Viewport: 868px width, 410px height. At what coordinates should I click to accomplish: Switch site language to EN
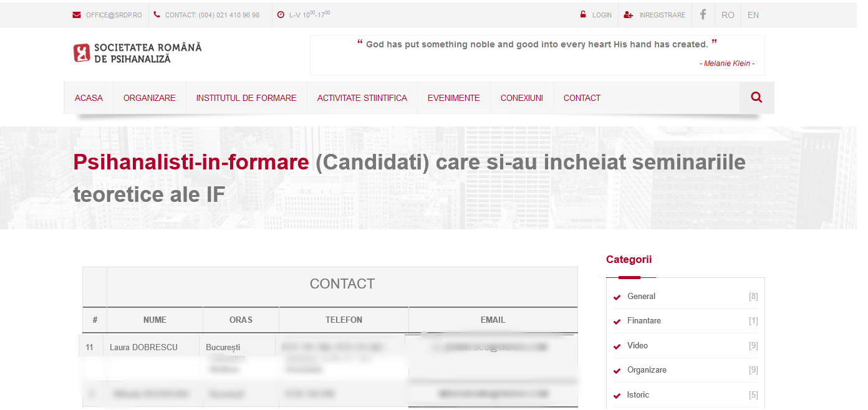point(753,15)
